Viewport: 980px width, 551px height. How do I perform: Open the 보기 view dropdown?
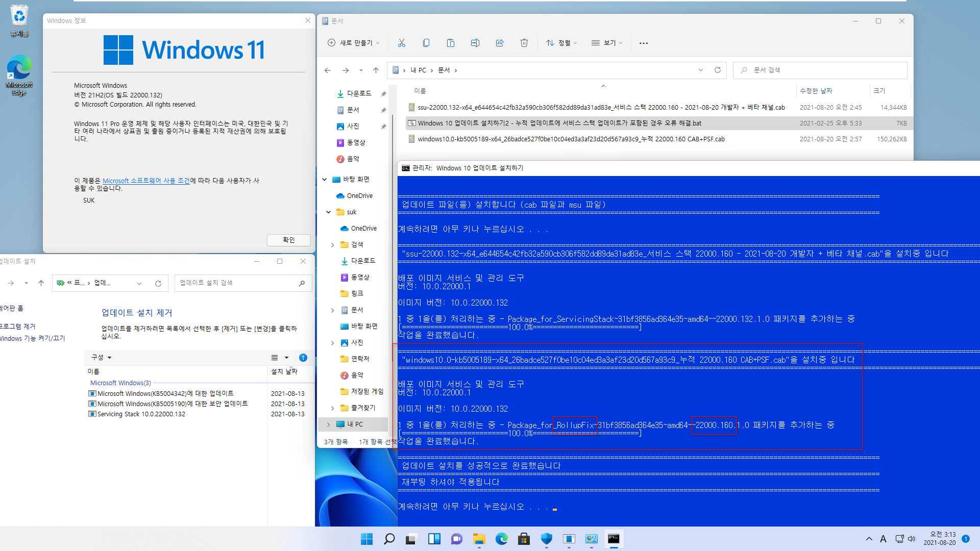(x=607, y=43)
